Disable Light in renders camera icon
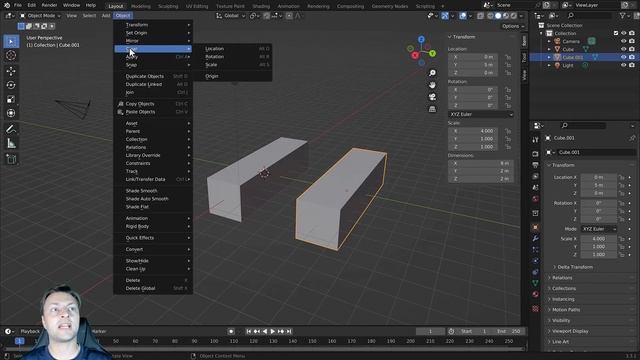This screenshot has width=640, height=360. tap(632, 65)
